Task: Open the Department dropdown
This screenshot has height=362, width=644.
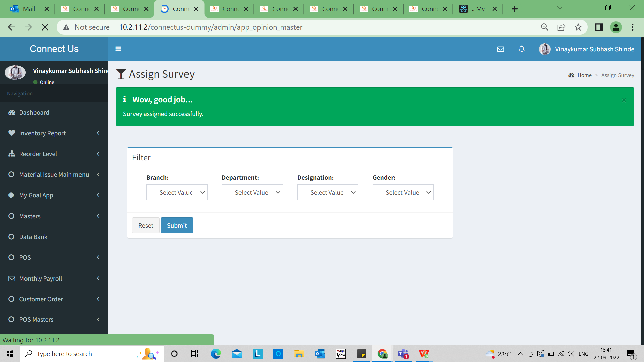Action: coord(252,192)
